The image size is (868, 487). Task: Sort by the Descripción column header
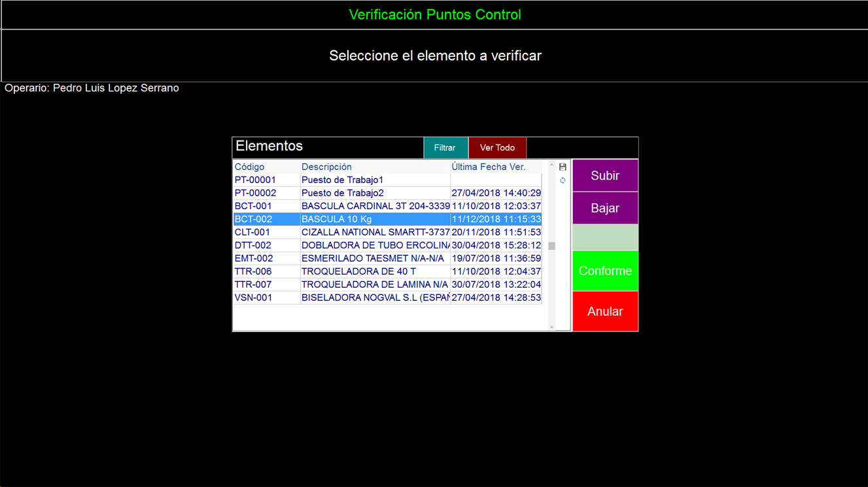[x=326, y=167]
